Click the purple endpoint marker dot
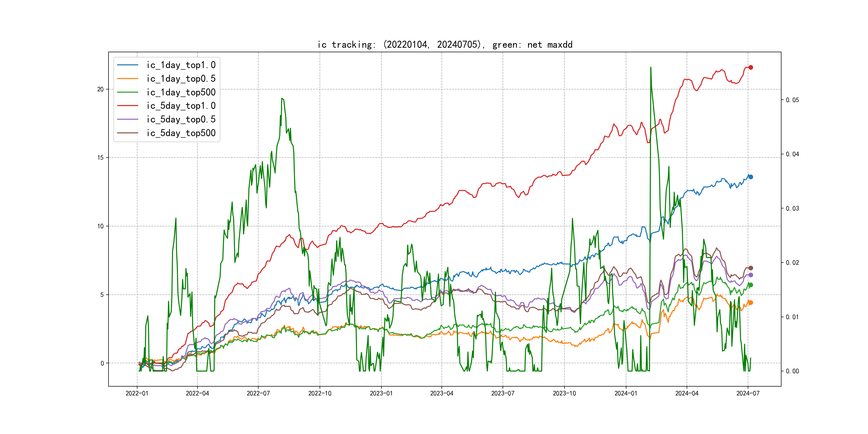The height and width of the screenshot is (434, 868). (x=751, y=275)
